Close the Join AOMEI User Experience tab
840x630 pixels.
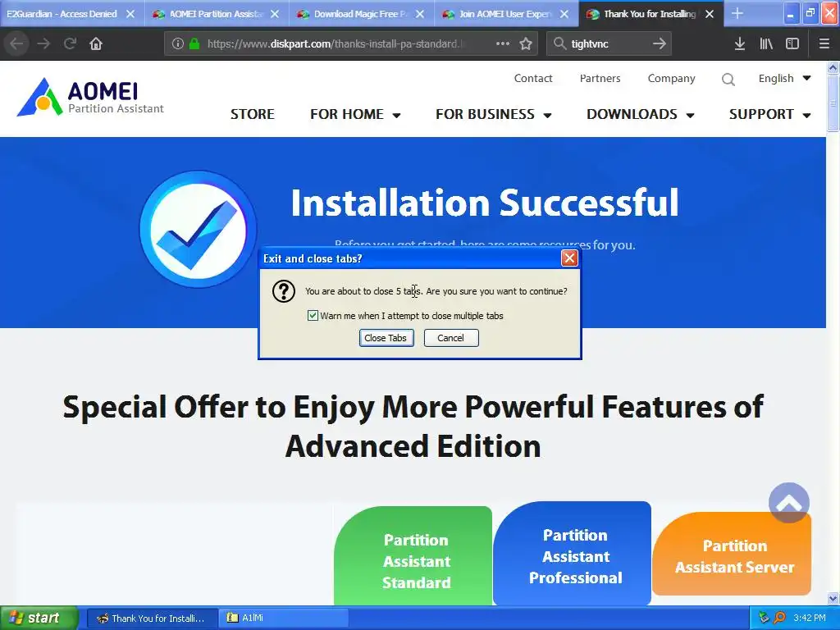point(564,14)
